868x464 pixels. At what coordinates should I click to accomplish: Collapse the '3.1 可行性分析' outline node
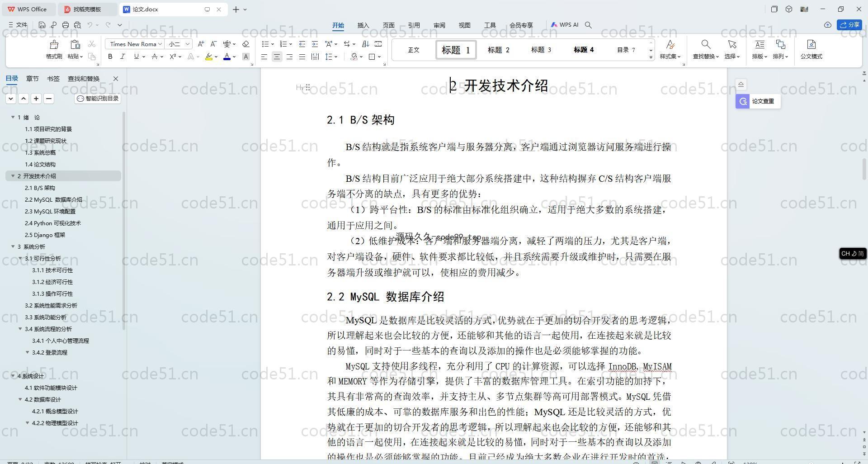(20, 258)
